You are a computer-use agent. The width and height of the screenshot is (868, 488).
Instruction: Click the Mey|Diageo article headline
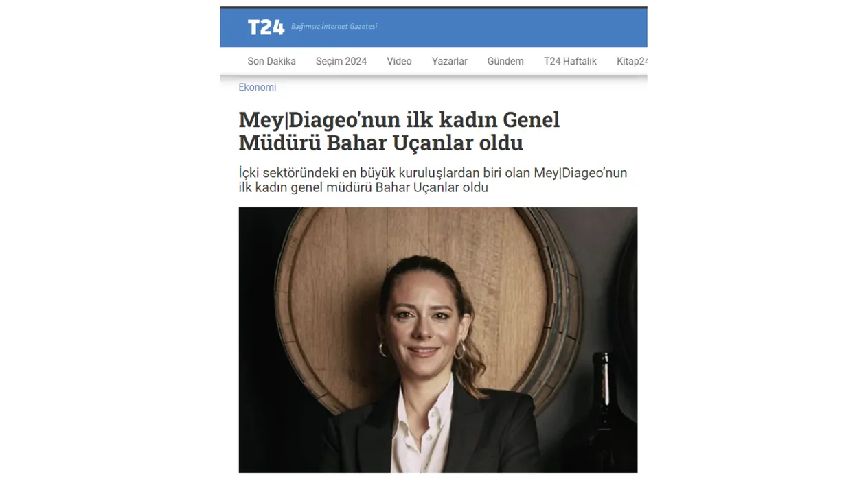pyautogui.click(x=399, y=131)
